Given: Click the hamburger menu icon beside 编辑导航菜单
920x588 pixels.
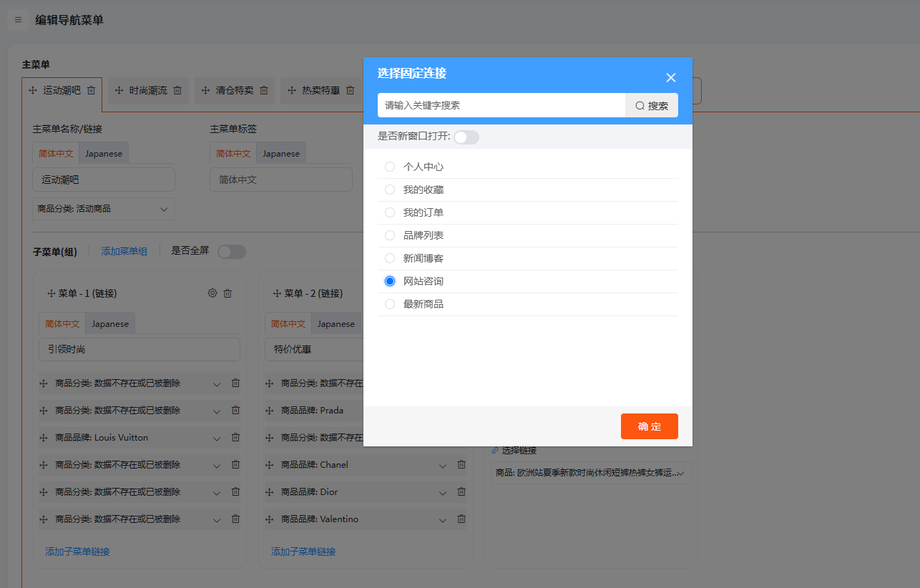Looking at the screenshot, I should [19, 20].
